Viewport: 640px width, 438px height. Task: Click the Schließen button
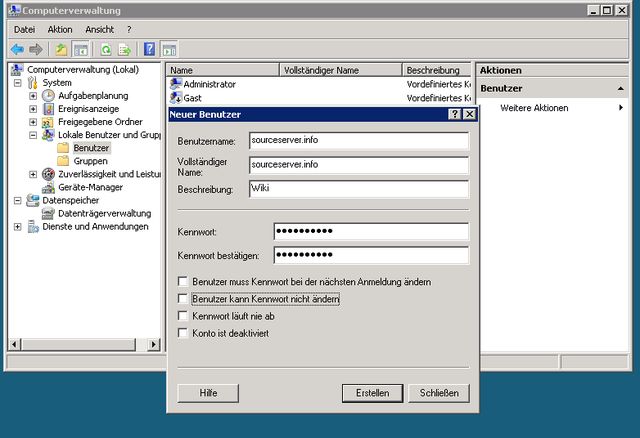(439, 393)
